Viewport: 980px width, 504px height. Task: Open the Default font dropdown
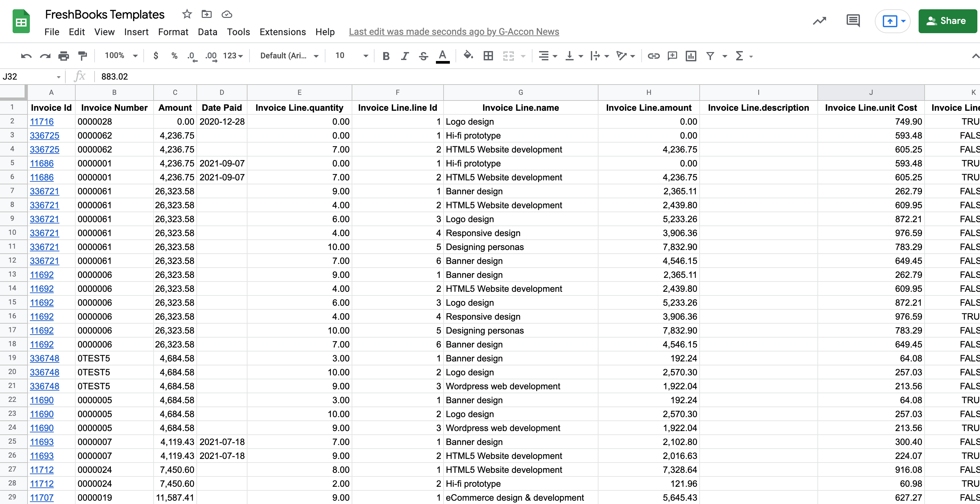(289, 56)
